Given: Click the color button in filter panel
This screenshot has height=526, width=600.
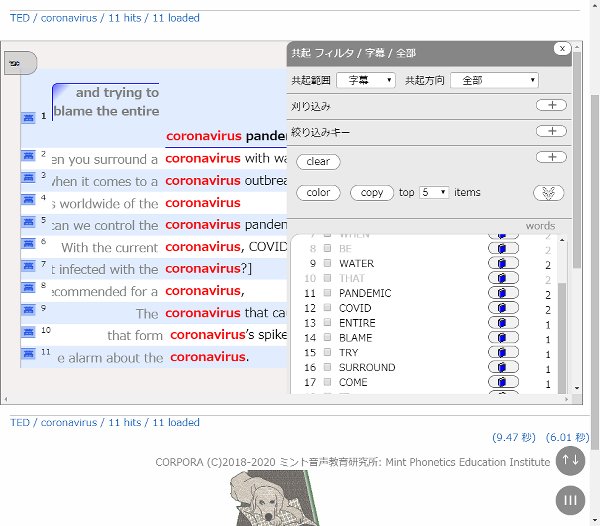Looking at the screenshot, I should [318, 192].
